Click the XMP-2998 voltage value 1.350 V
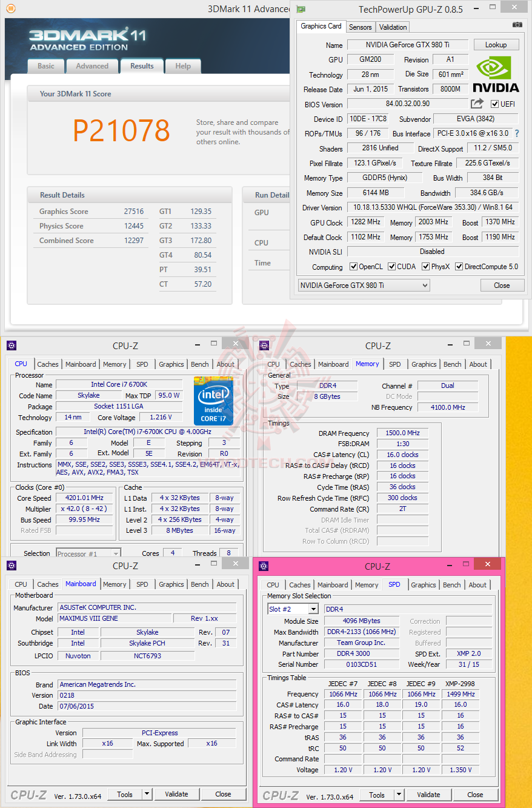This screenshot has height=808, width=532. tap(460, 770)
